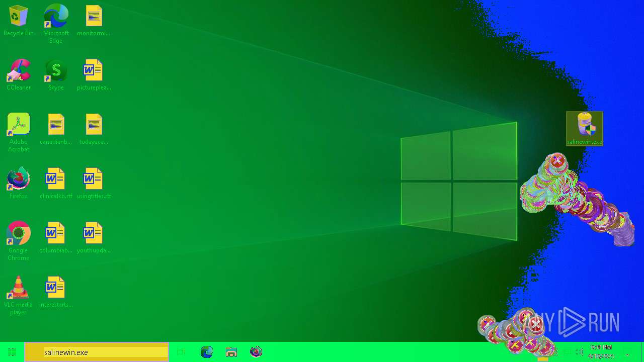Select the Firefox desktop shortcut
The image size is (644, 362).
pyautogui.click(x=19, y=184)
